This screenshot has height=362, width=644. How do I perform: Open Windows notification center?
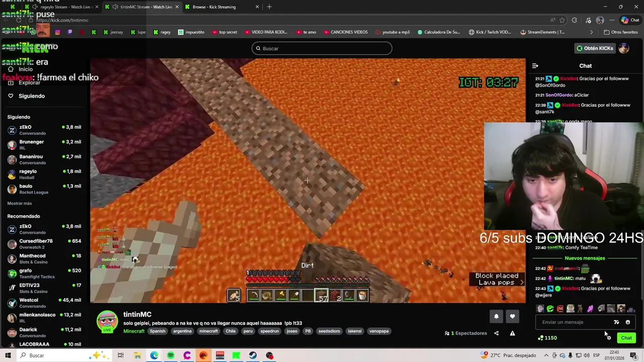coord(633,355)
